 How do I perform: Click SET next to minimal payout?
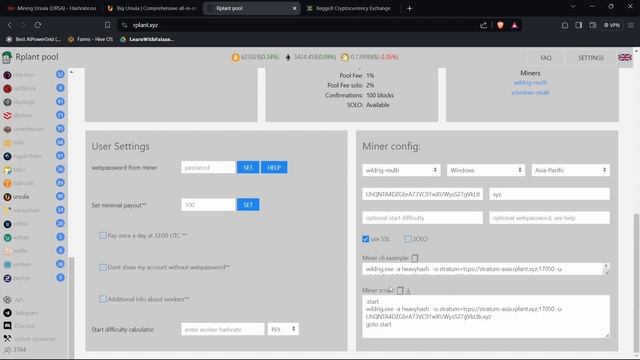click(248, 205)
